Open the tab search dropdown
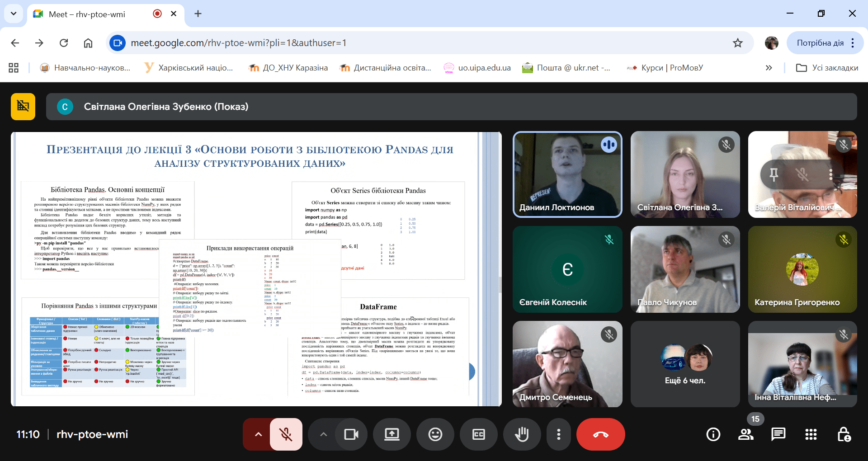This screenshot has height=461, width=868. click(14, 14)
